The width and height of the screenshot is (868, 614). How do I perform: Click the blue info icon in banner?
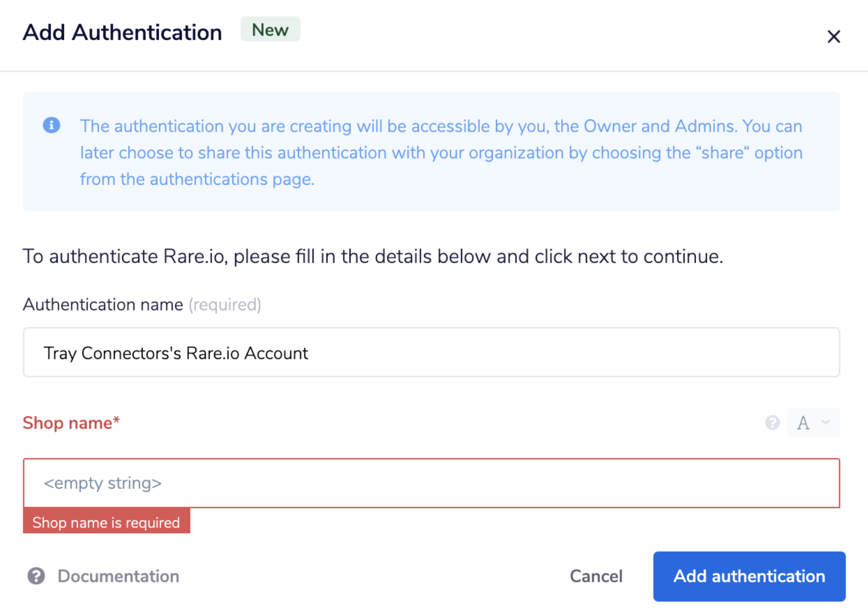[x=52, y=125]
